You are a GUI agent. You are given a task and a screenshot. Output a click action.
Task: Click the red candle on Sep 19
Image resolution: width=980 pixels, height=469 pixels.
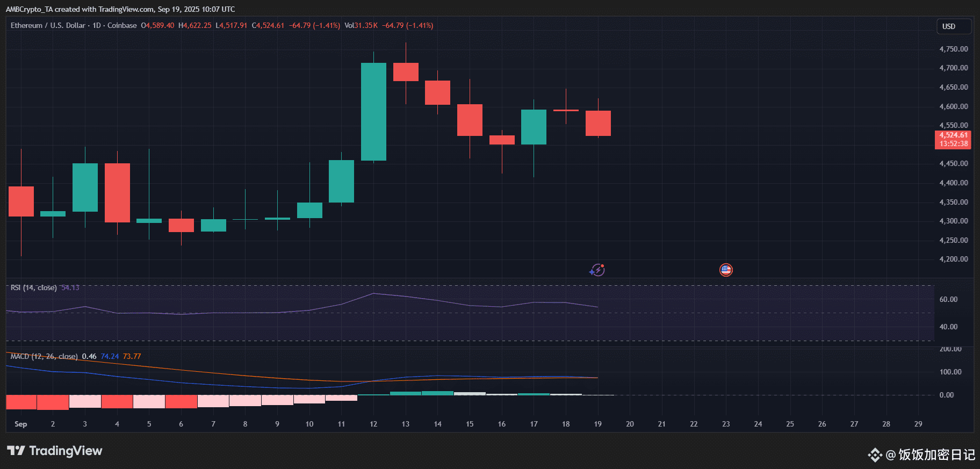coord(598,123)
